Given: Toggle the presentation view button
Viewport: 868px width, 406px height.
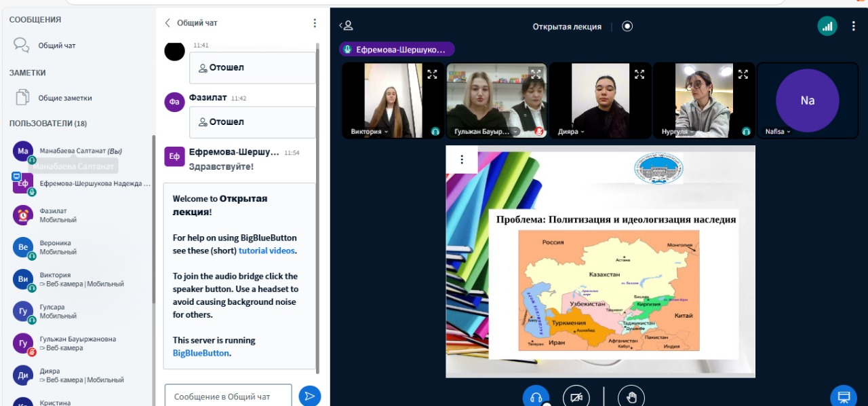Looking at the screenshot, I should (844, 397).
